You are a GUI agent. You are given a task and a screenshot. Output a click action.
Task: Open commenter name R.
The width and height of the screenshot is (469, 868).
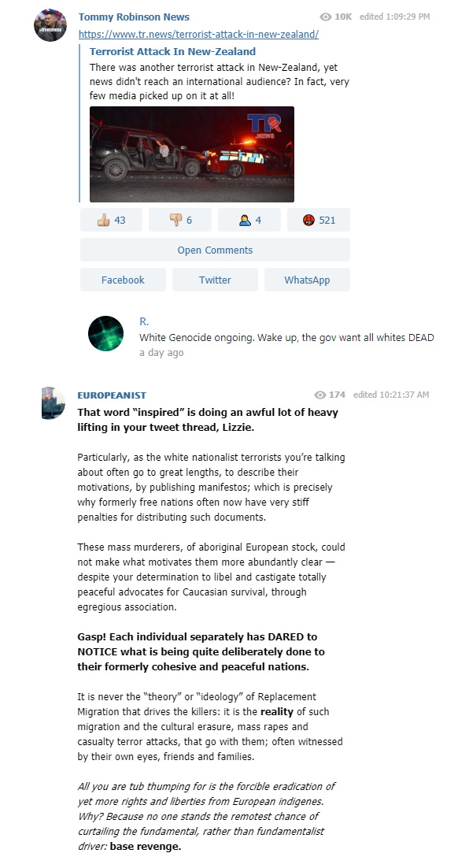click(144, 321)
